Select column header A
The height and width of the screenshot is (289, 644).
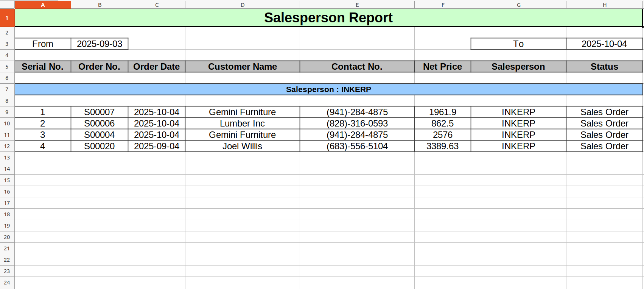pos(43,5)
